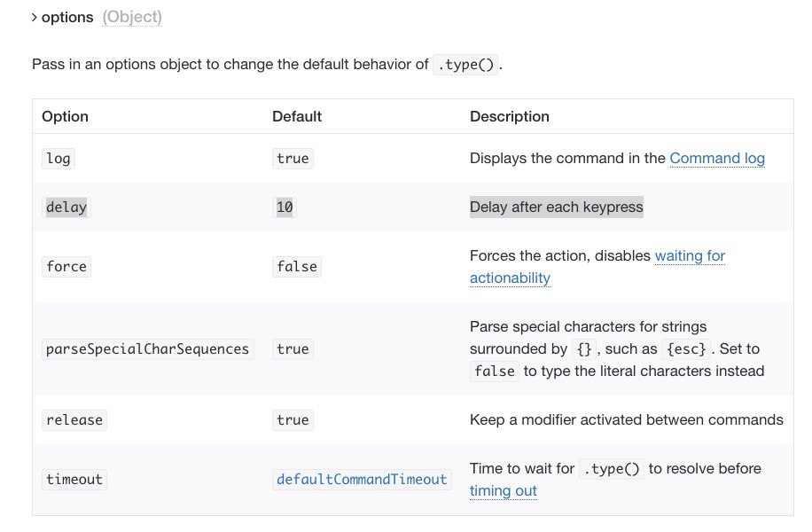Click the options heading text
Image resolution: width=812 pixels, height=532 pixels.
67,17
